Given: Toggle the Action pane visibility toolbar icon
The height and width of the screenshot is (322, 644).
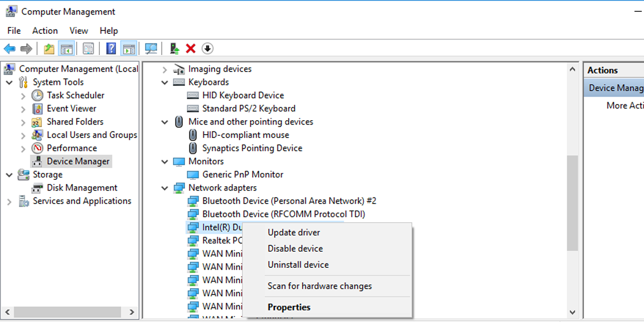Looking at the screenshot, I should [x=128, y=48].
